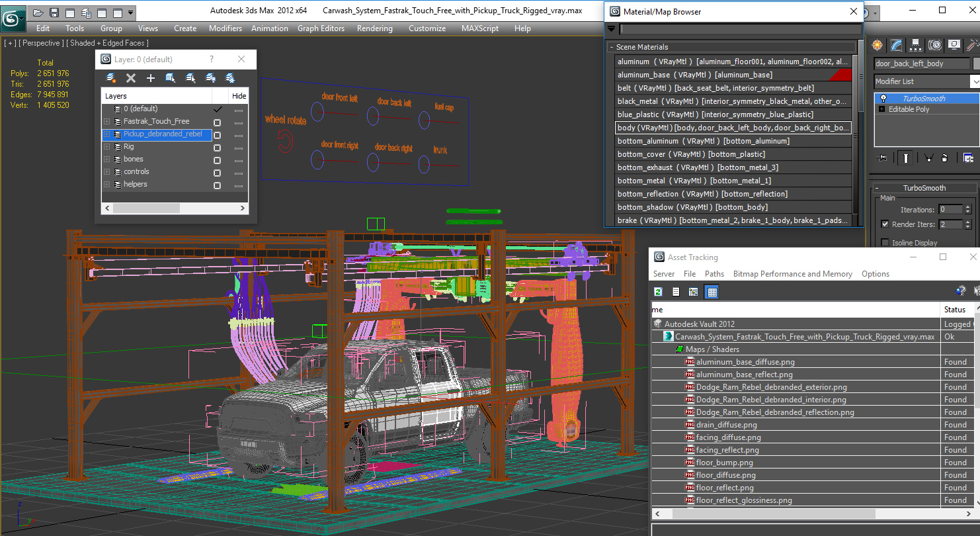Click the Material/Map Browser search field
The height and width of the screenshot is (536, 980).
coord(741,29)
